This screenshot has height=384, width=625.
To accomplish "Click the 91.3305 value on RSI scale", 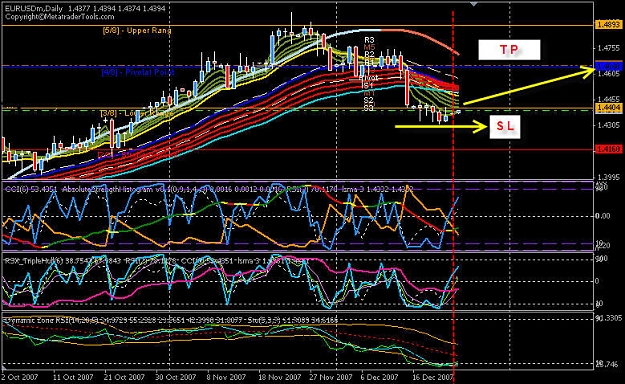I will click(609, 318).
